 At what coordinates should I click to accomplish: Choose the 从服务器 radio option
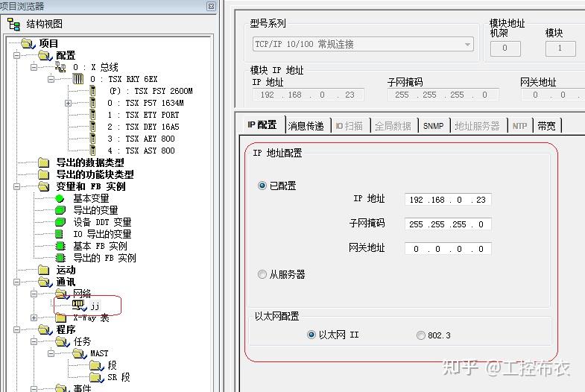tap(262, 274)
